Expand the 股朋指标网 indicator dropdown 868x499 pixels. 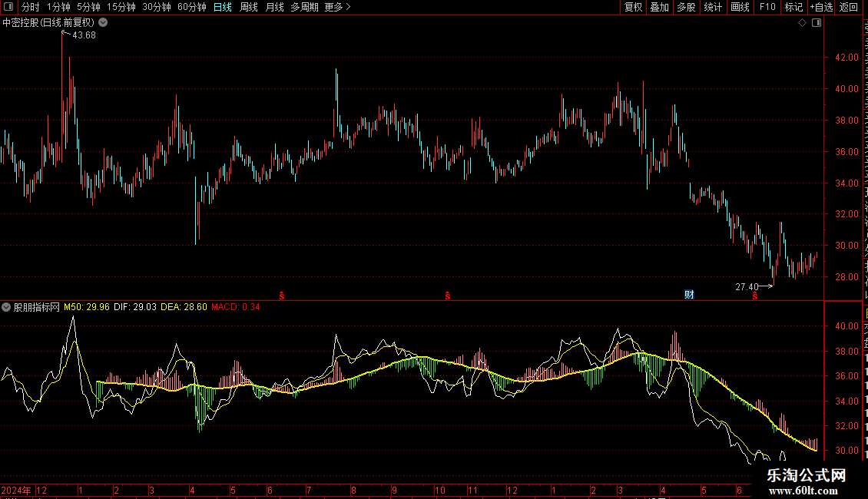6,307
